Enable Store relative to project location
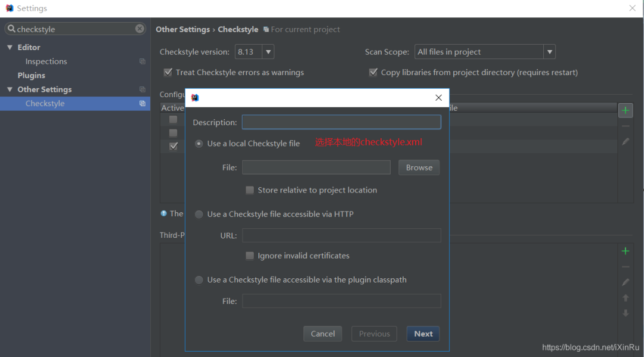Image resolution: width=644 pixels, height=357 pixels. pos(250,190)
